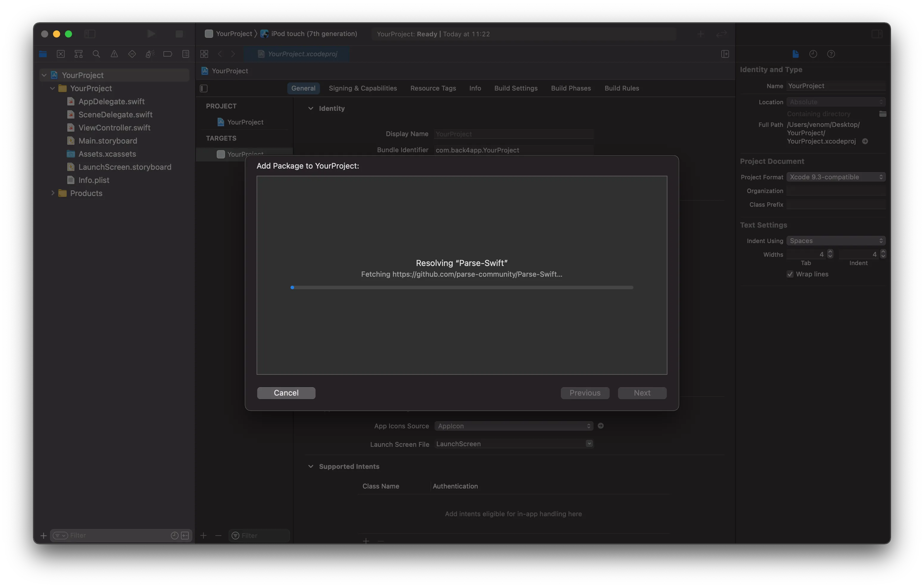Select the YourProject scheme in toolbar

click(229, 34)
